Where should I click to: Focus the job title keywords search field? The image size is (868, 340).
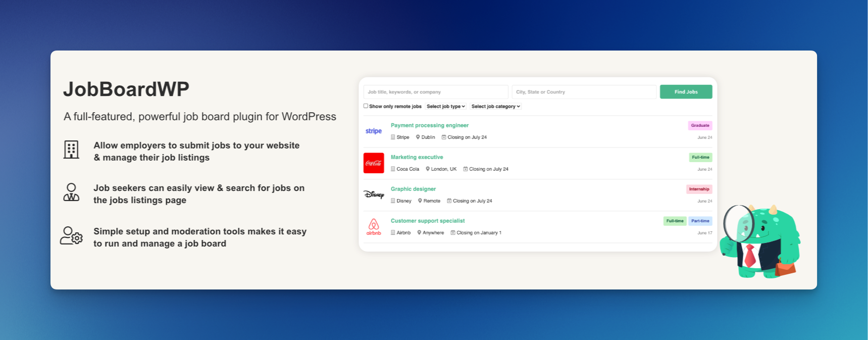tap(436, 92)
